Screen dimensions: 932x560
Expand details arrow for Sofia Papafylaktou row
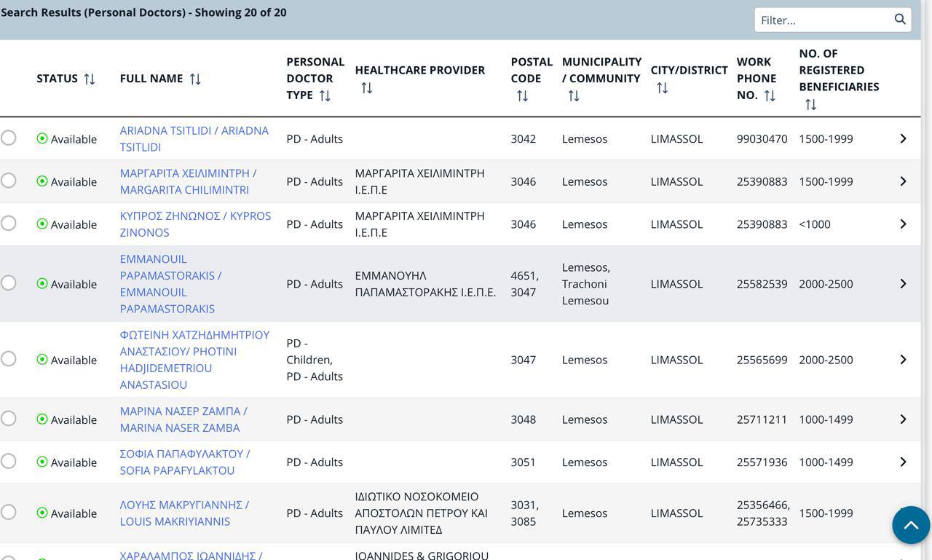[903, 462]
